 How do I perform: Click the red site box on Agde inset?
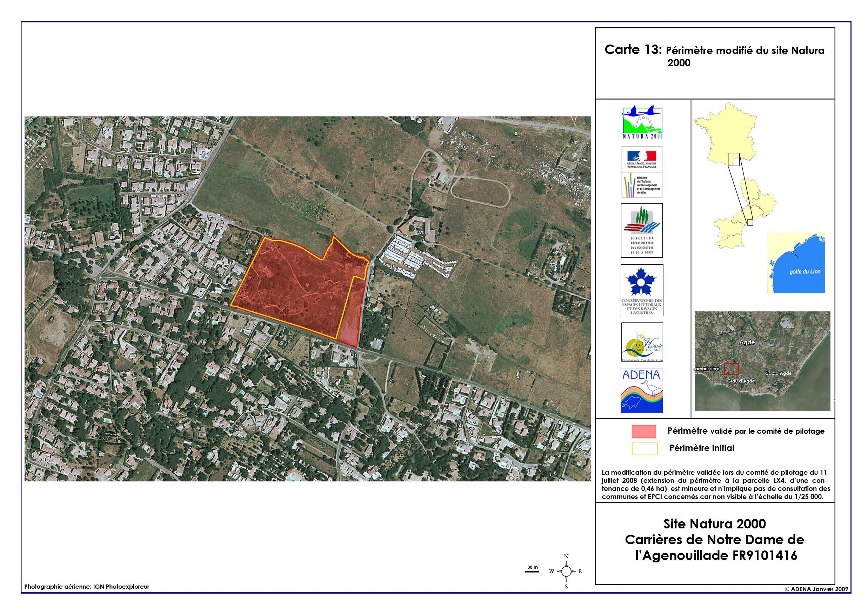tap(731, 369)
